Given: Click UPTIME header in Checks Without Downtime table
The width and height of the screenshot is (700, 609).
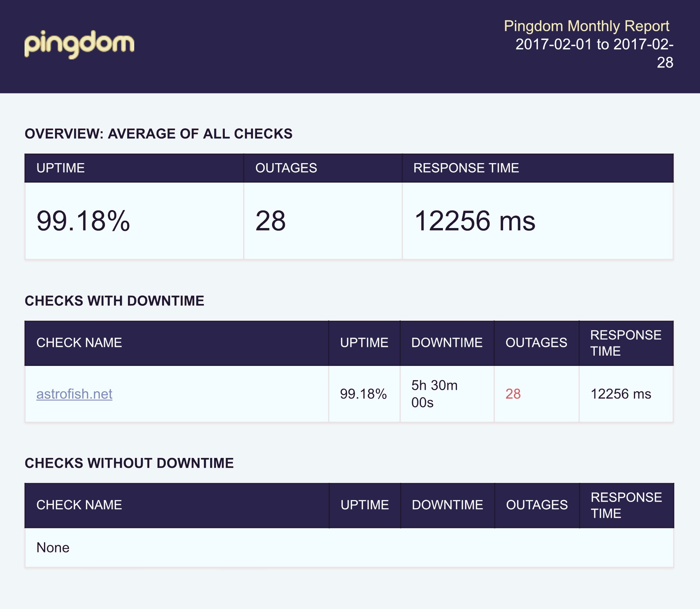Looking at the screenshot, I should tap(364, 505).
